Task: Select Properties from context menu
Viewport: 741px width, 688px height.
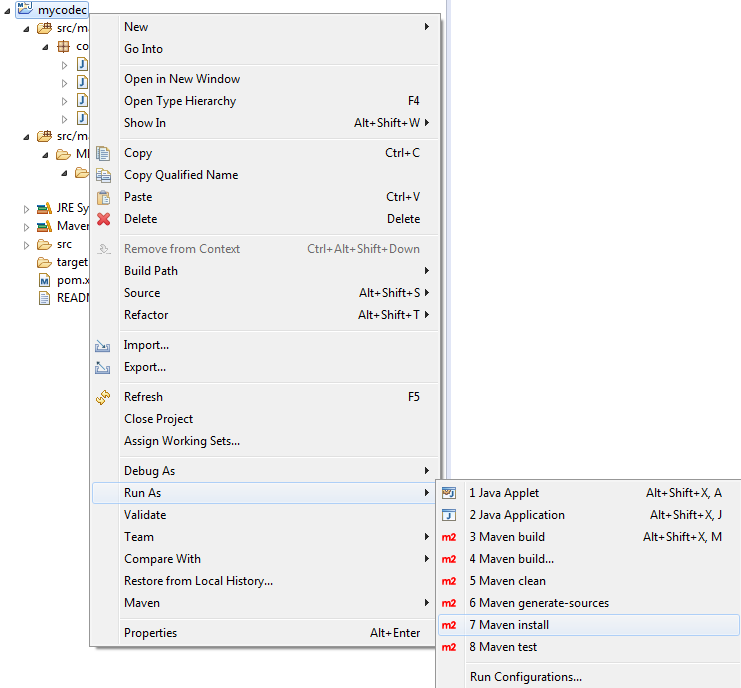Action: point(150,633)
